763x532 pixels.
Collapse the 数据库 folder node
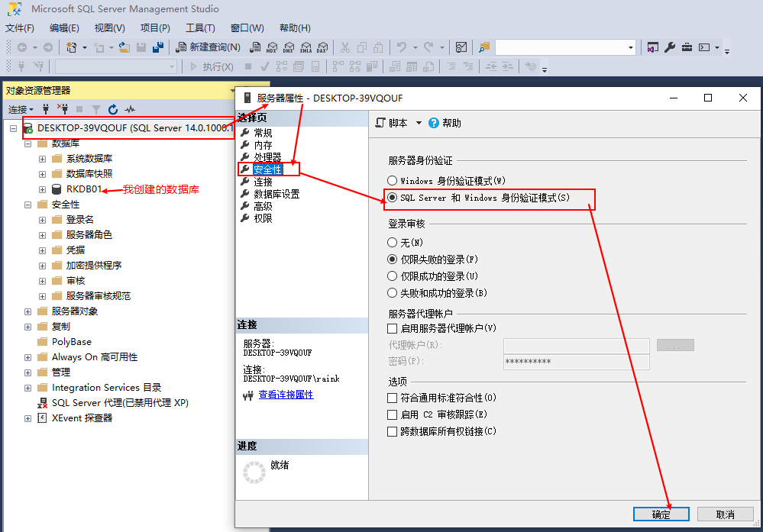pyautogui.click(x=27, y=143)
